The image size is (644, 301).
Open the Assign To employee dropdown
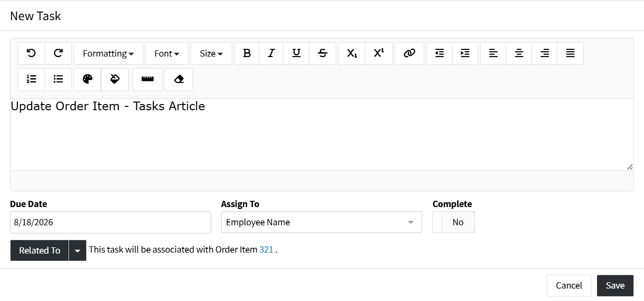pos(322,222)
